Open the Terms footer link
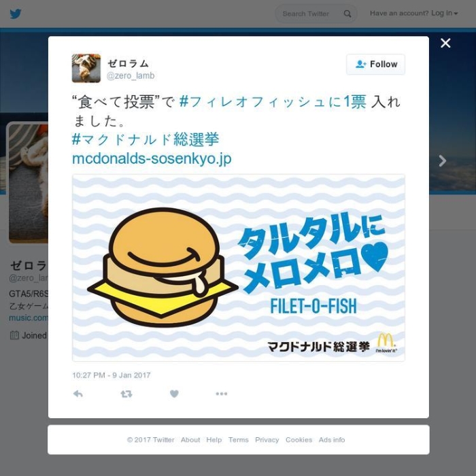476x476 pixels. 238,440
